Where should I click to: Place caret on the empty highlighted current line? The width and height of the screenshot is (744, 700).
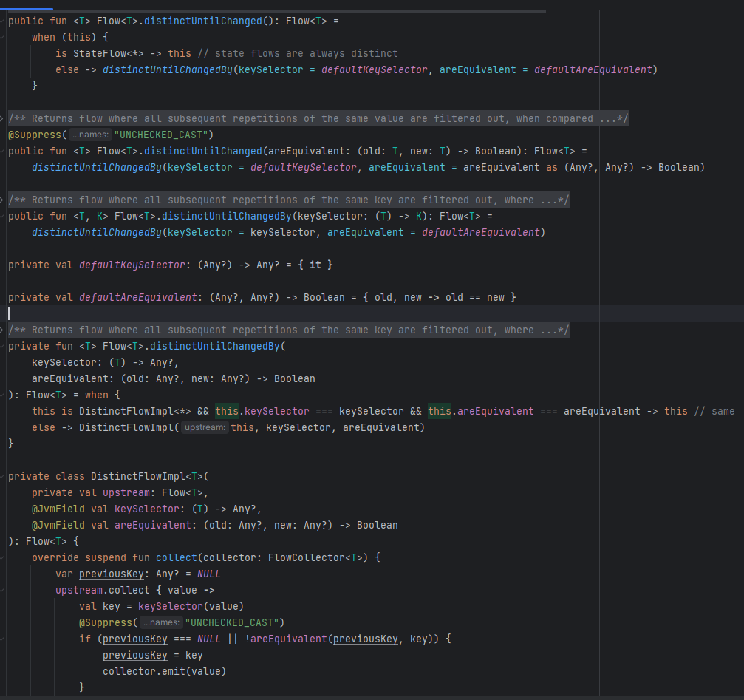[372, 313]
